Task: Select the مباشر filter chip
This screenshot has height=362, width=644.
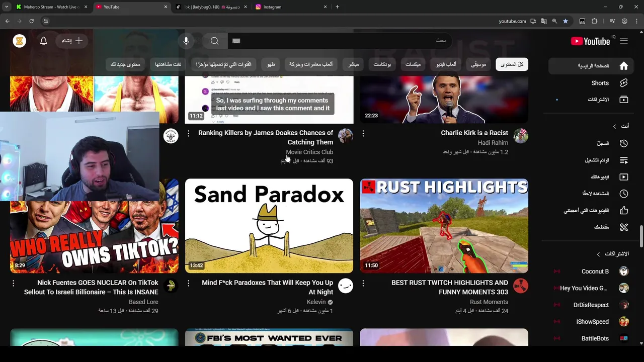Action: [x=354, y=64]
